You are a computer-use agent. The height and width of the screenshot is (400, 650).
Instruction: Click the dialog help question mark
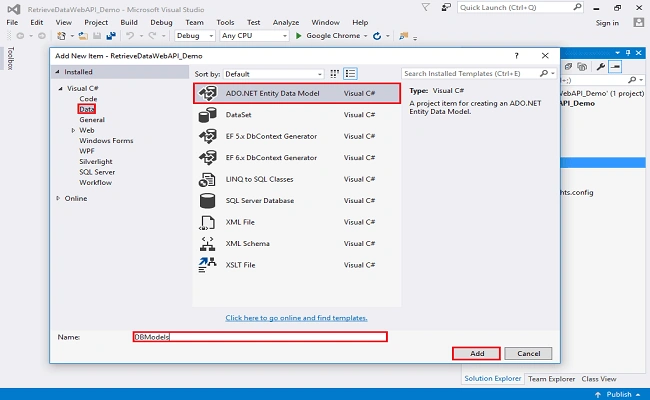(x=517, y=56)
